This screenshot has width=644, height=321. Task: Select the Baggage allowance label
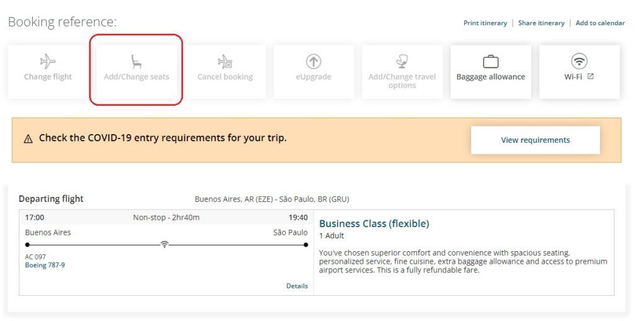tap(491, 77)
